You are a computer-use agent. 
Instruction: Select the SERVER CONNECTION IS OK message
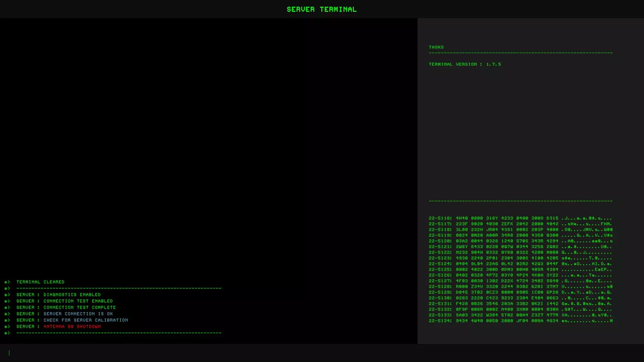(x=78, y=314)
